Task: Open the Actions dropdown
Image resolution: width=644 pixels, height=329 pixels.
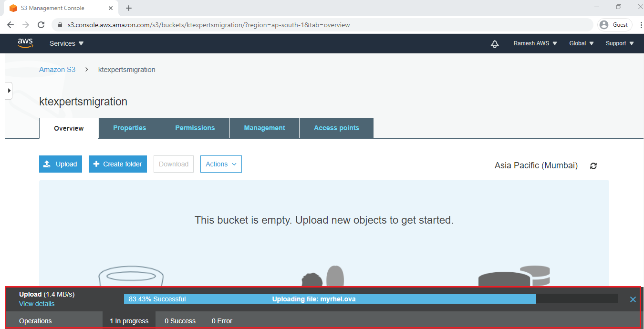Action: pyautogui.click(x=221, y=164)
